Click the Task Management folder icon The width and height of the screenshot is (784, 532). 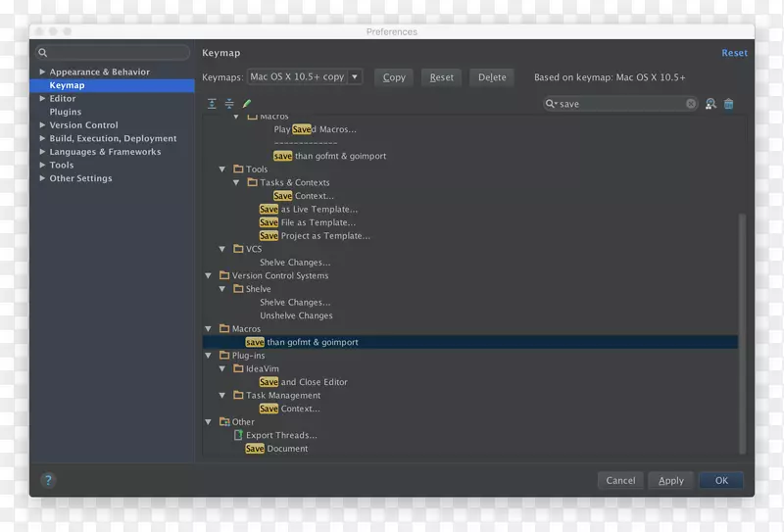point(238,395)
